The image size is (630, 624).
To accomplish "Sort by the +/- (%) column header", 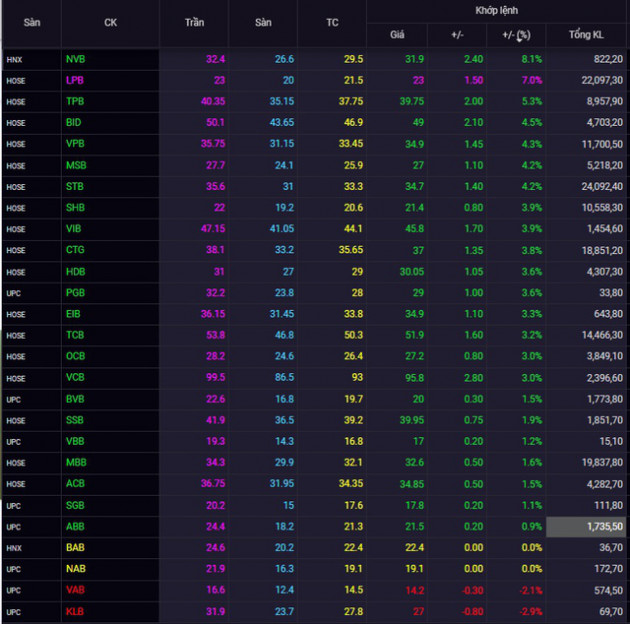I will click(516, 35).
